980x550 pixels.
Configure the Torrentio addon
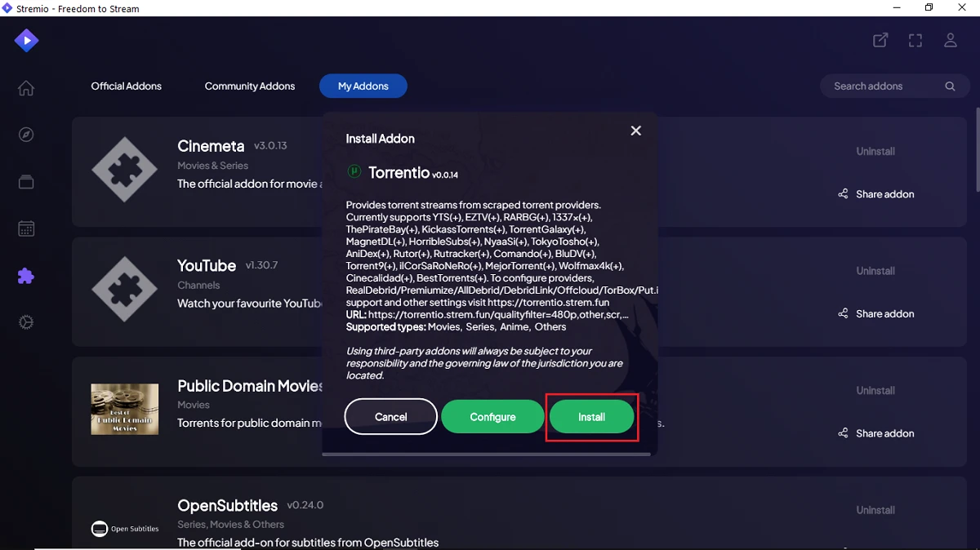coord(493,417)
